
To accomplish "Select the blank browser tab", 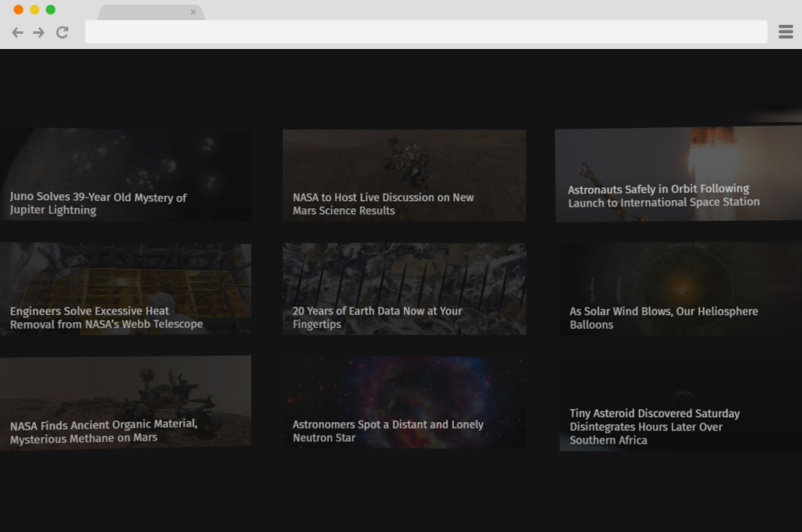I will click(x=151, y=12).
